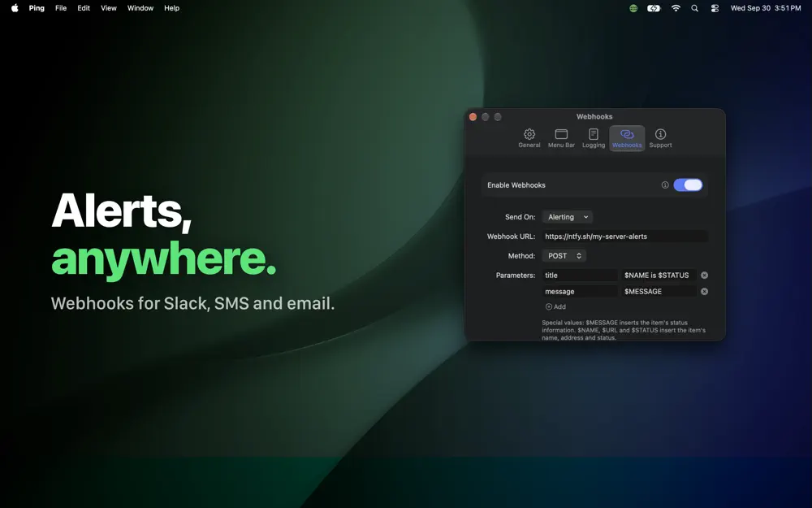The image size is (812, 508).
Task: Open the View menu
Action: [108, 8]
